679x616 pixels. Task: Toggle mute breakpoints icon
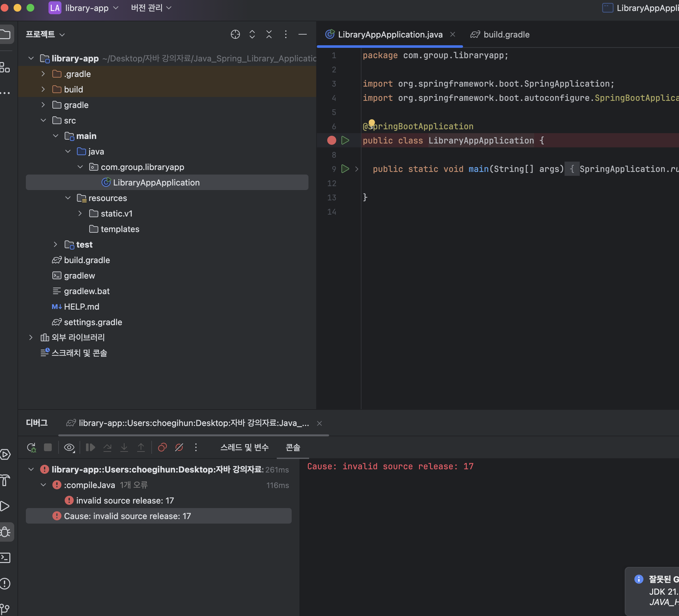pos(179,447)
